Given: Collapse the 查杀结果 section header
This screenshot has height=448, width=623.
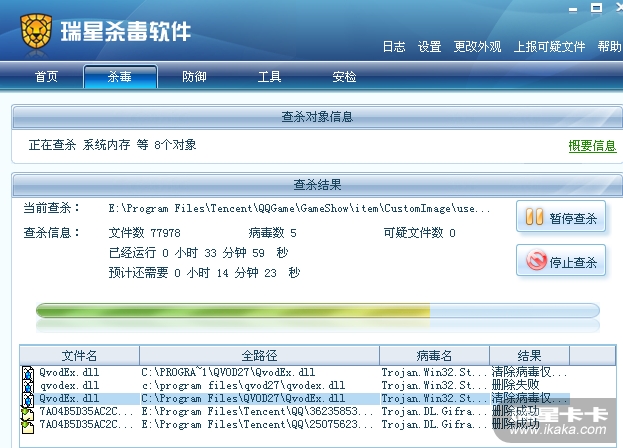Looking at the screenshot, I should tap(317, 185).
